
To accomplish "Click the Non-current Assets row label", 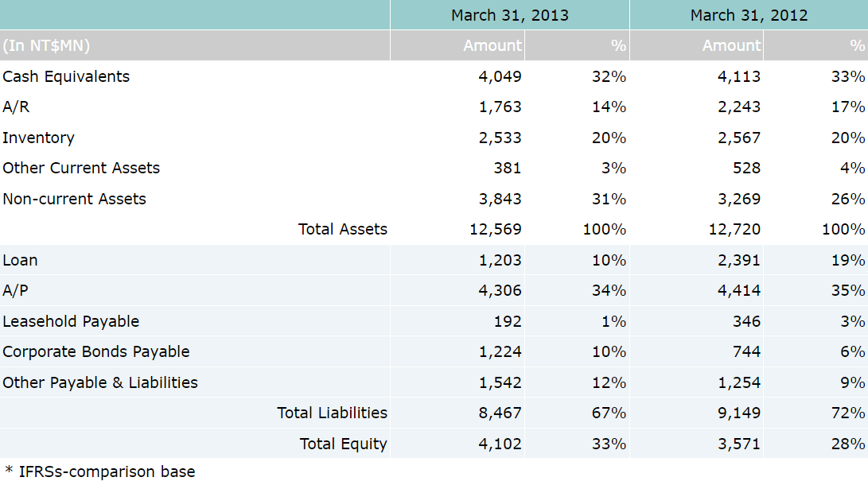I will click(x=74, y=199).
